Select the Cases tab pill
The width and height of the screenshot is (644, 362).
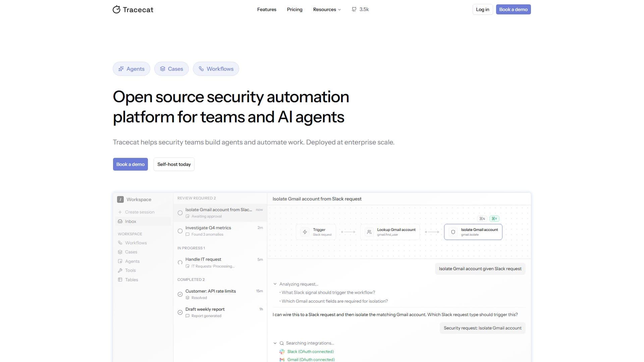coord(171,69)
